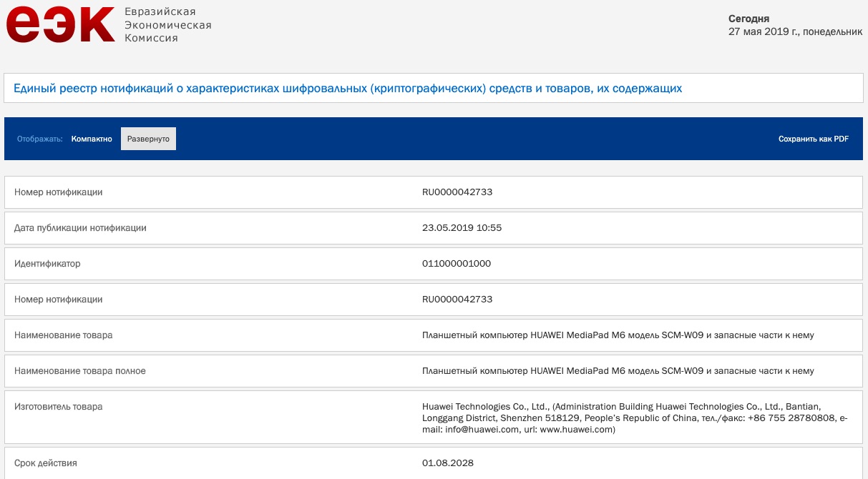
Task: Open the Единый реестр нотификаций heading
Action: tap(348, 89)
